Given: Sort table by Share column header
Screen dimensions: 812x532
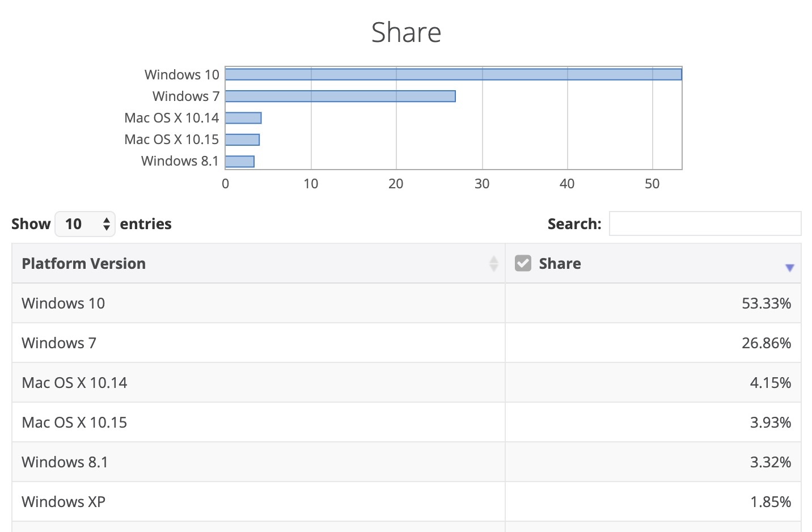Looking at the screenshot, I should pyautogui.click(x=560, y=264).
